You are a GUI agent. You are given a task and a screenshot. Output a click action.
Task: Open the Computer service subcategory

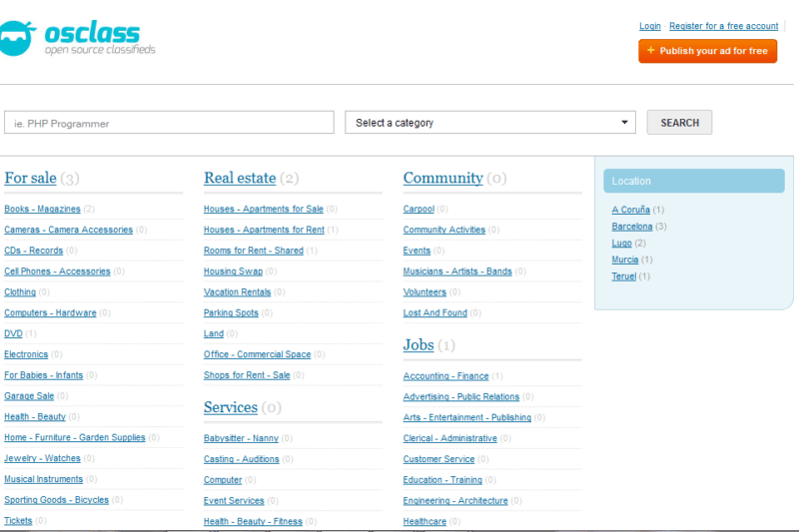(223, 480)
